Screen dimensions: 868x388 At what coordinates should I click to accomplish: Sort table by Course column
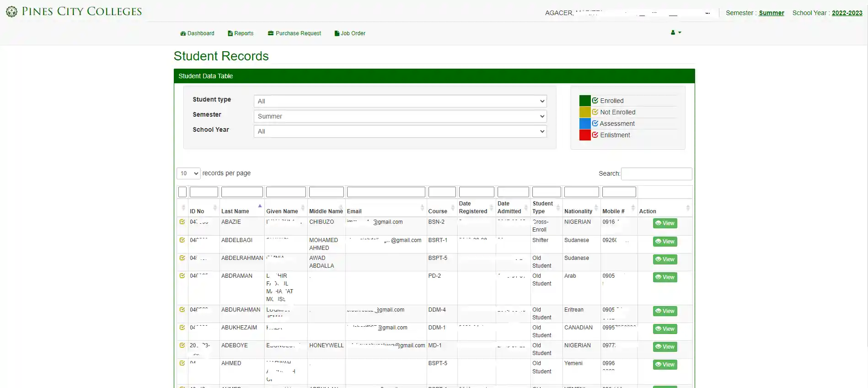click(x=442, y=208)
